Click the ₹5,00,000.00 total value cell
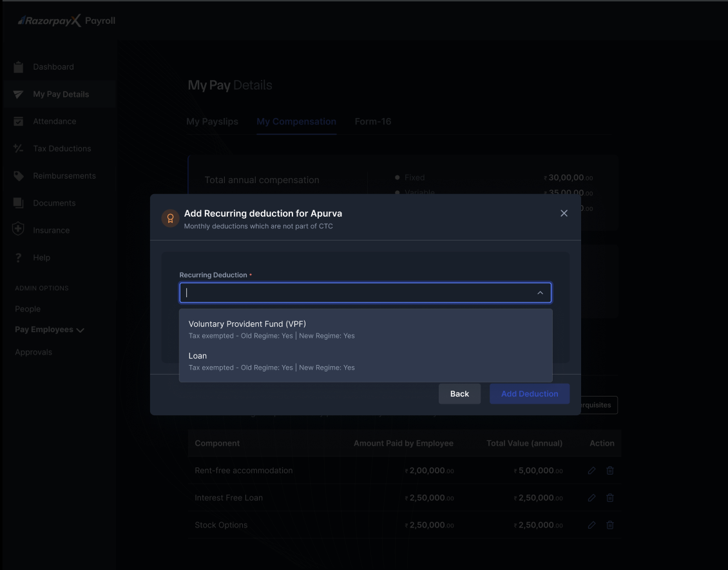This screenshot has height=570, width=728. point(538,471)
